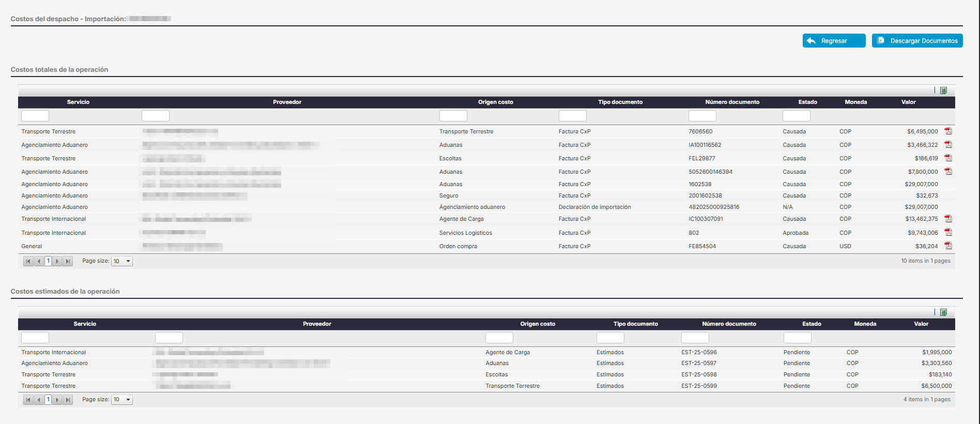Image resolution: width=980 pixels, height=424 pixels.
Task: Click Descargar Documentos button
Action: (917, 41)
